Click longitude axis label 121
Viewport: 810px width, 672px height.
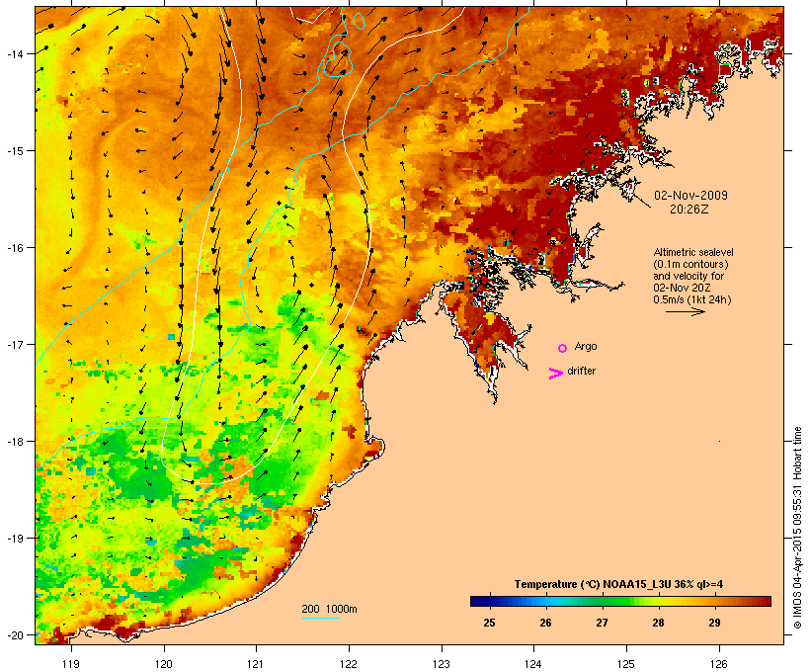[x=256, y=664]
